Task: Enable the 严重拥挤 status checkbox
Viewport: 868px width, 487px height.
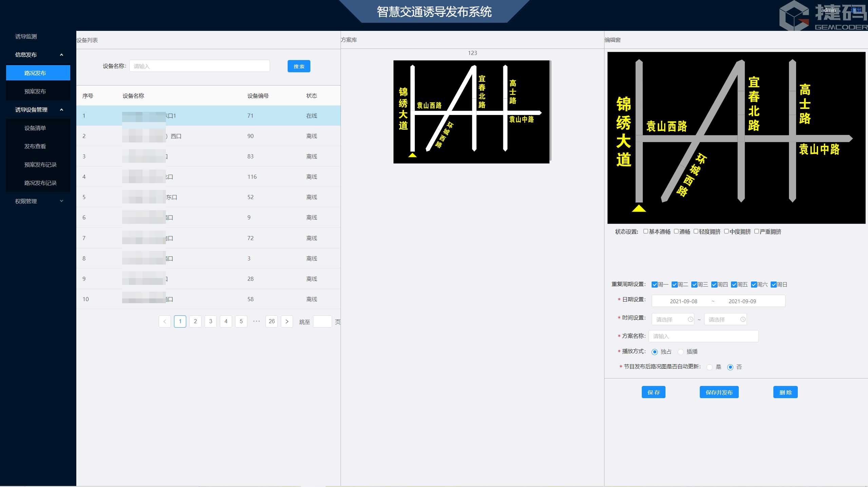Action: pos(757,231)
